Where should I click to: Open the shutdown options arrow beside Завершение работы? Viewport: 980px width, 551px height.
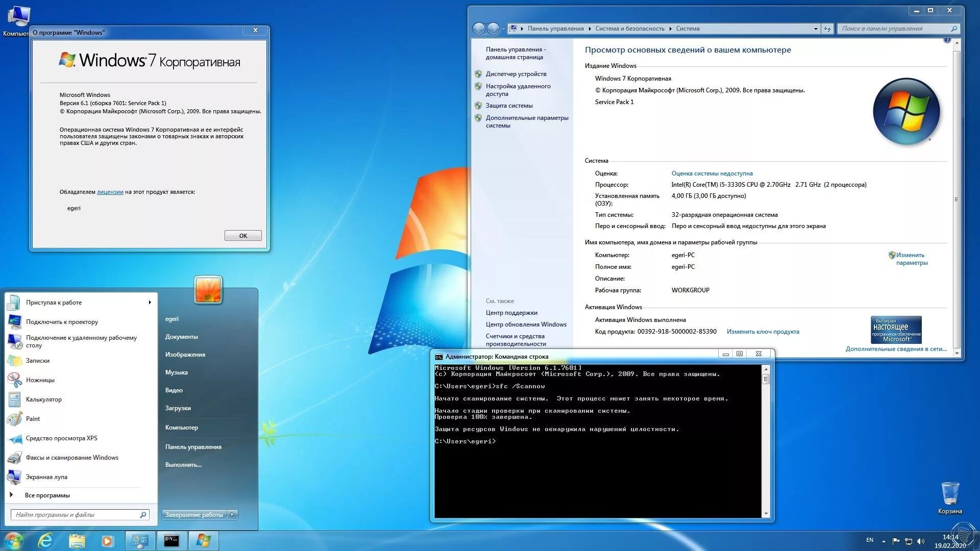(x=233, y=515)
